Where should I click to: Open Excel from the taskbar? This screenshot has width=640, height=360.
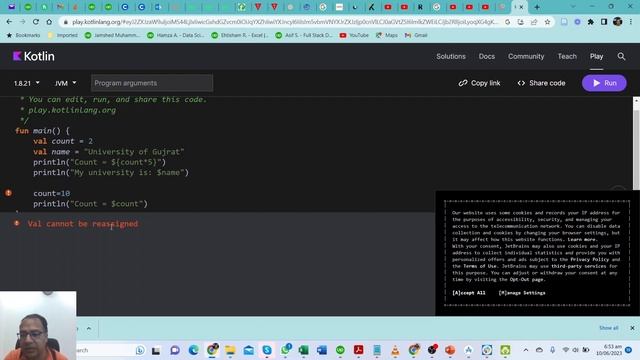point(303,350)
